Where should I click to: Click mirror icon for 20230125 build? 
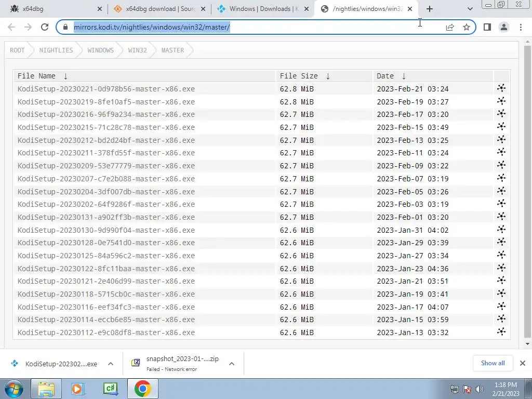(x=501, y=255)
